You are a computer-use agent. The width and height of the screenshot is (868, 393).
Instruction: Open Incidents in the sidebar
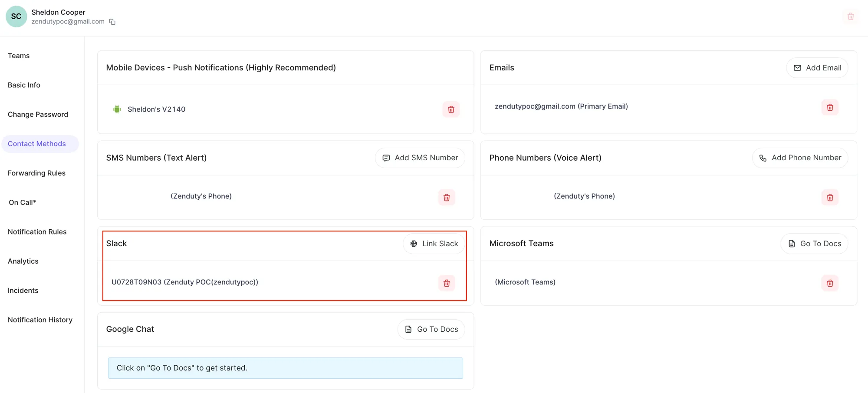[x=23, y=291]
